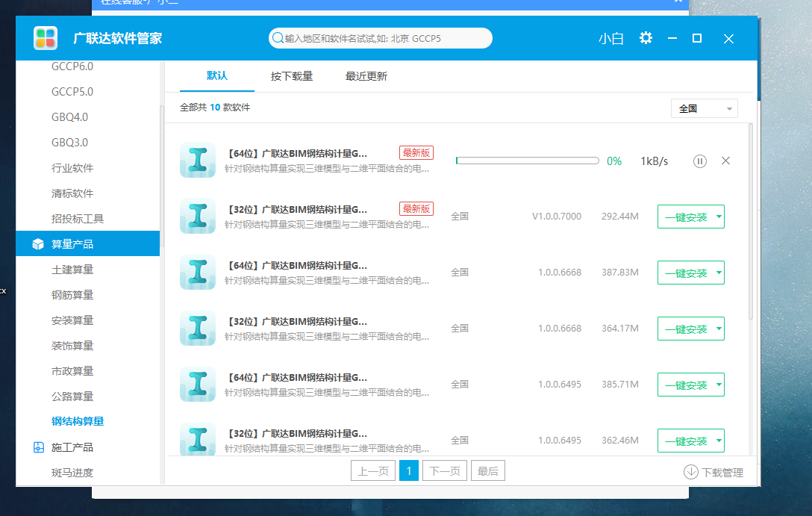812x516 pixels.
Task: Click the product icon of 32位 V1.0.0.7000 row
Action: tap(197, 216)
